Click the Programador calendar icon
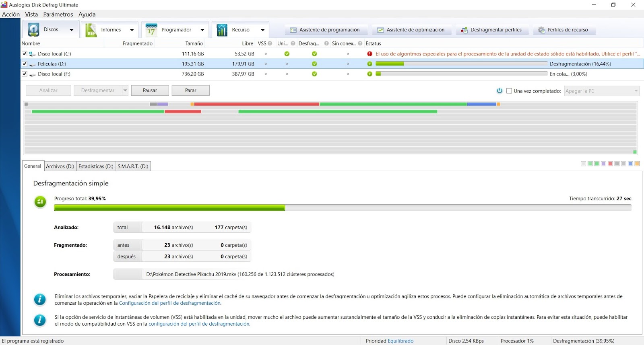The width and height of the screenshot is (644, 345). (151, 30)
